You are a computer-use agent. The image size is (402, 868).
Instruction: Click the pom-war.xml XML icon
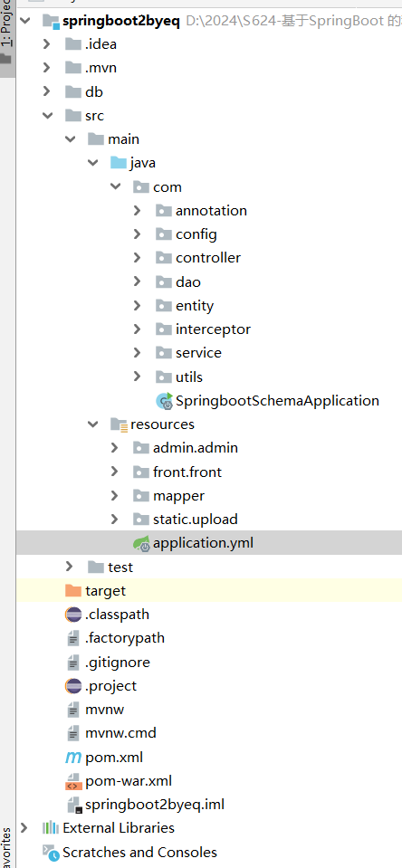point(73,781)
